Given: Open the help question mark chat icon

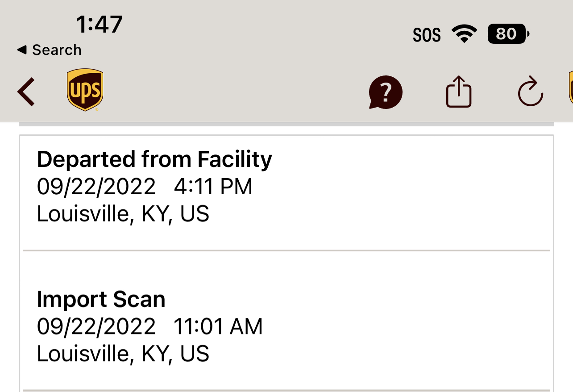Looking at the screenshot, I should 386,92.
